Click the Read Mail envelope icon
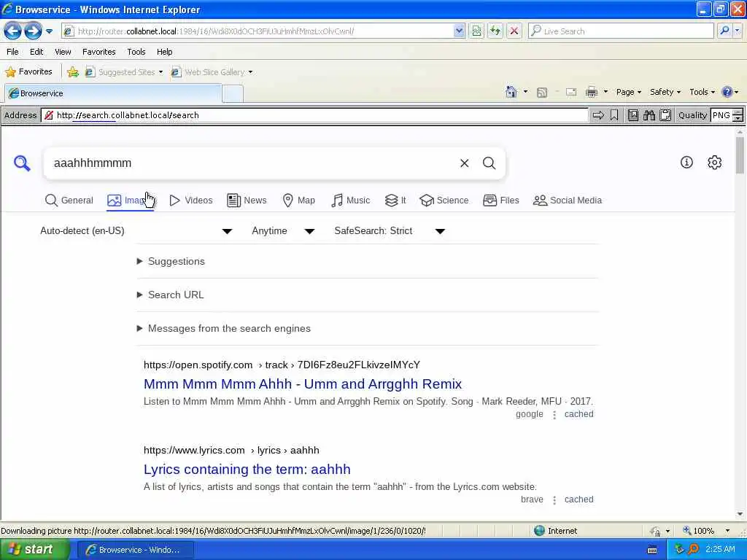This screenshot has height=560, width=747. [x=571, y=93]
